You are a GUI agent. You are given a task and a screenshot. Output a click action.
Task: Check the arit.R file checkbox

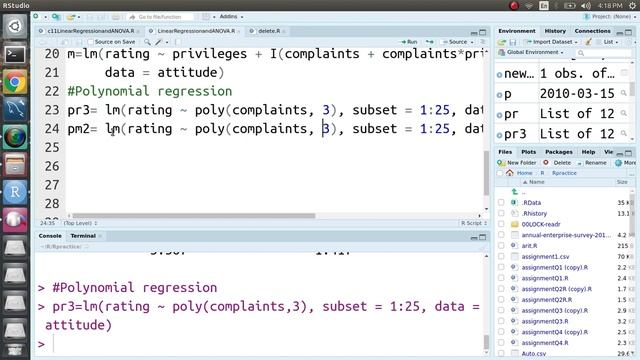(x=501, y=246)
